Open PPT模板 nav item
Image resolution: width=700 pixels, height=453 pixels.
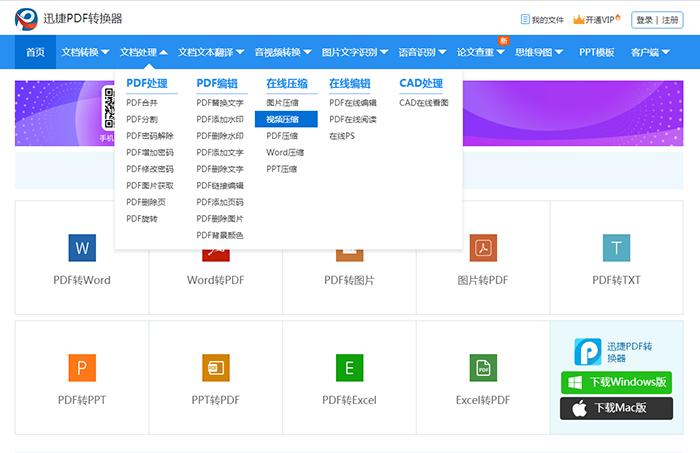[x=597, y=52]
